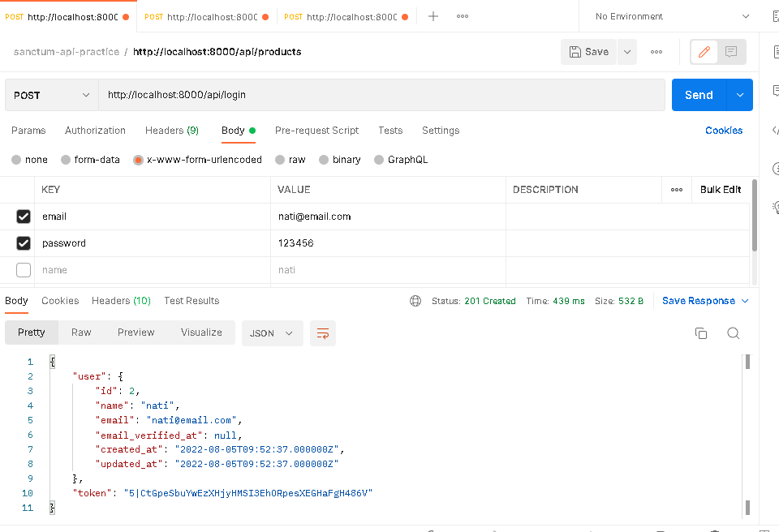Toggle line wrapping icon beside JSON dropdown
The width and height of the screenshot is (779, 532).
click(x=322, y=332)
